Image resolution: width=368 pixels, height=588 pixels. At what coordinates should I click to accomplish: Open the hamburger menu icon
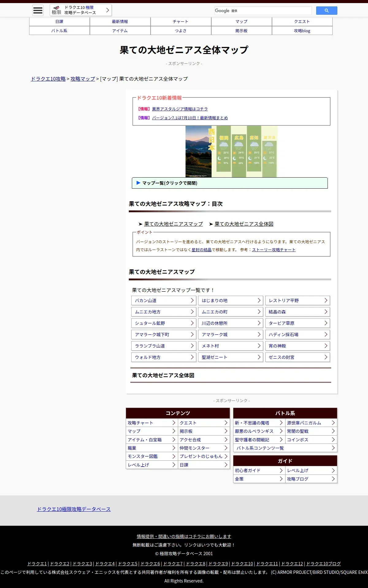click(38, 10)
